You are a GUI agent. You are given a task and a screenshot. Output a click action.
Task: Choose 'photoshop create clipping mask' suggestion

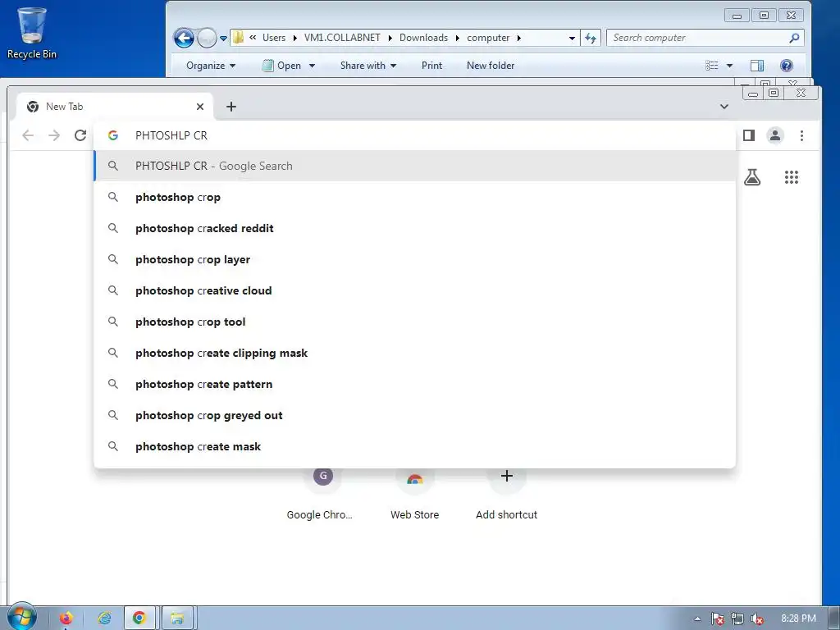coord(414,353)
